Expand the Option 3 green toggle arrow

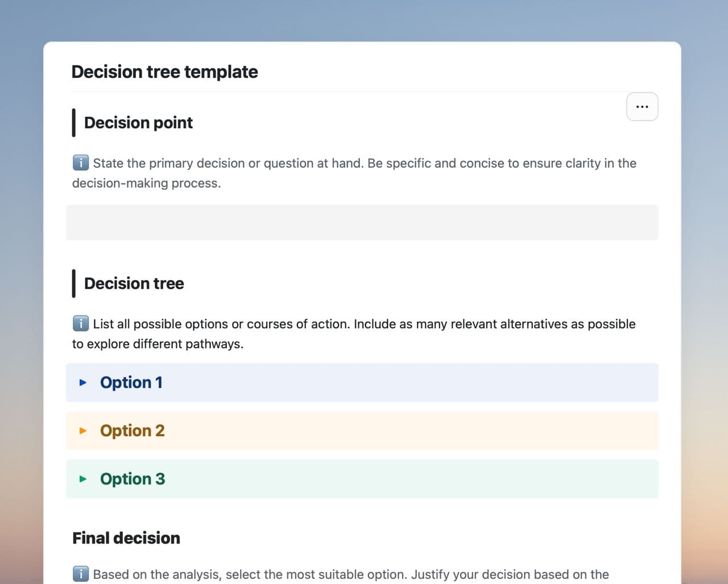pos(83,479)
